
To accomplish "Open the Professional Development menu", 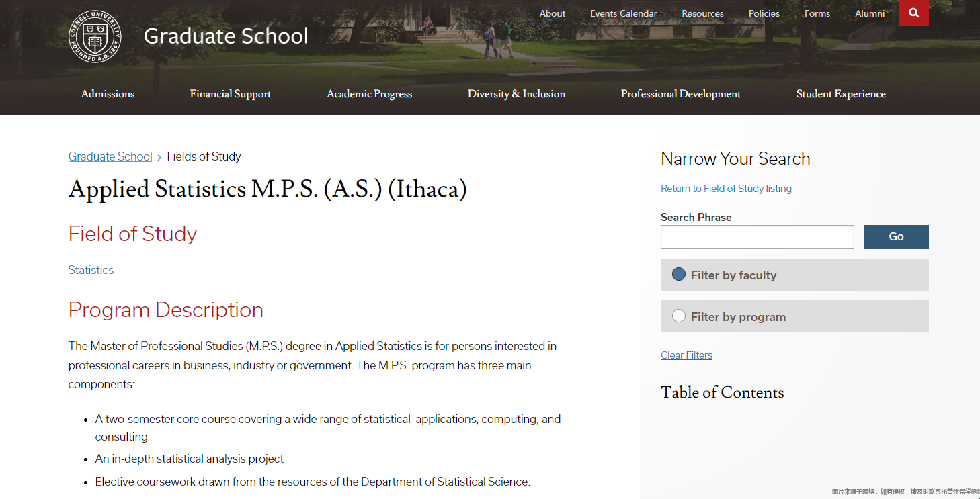I will 681,94.
